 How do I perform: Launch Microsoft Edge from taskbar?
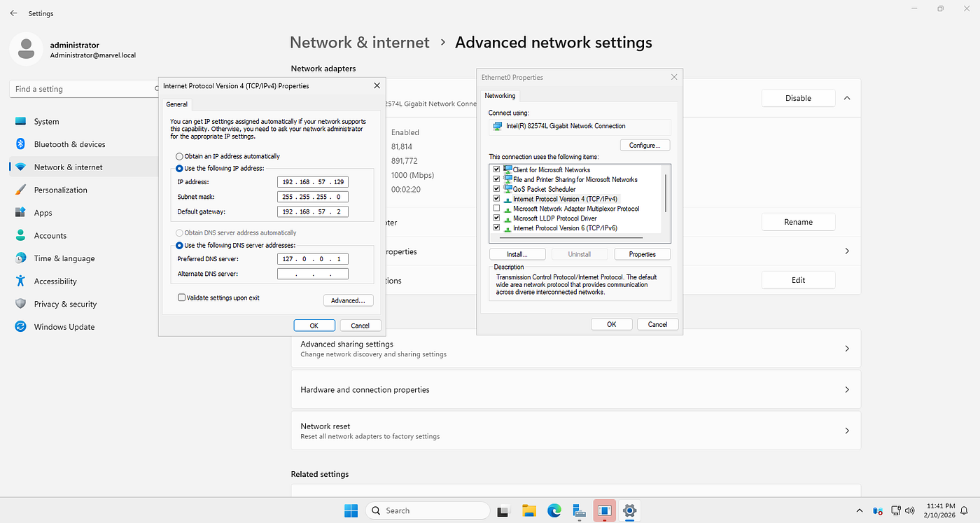tap(554, 510)
